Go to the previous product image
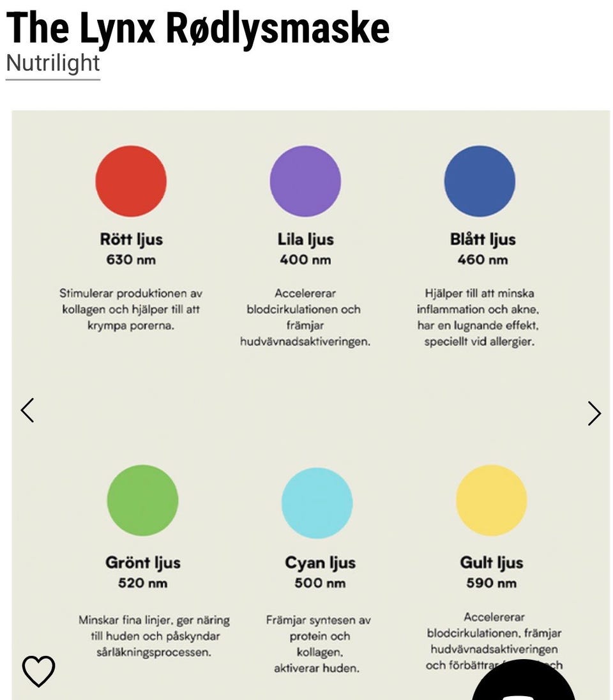The image size is (613, 700). pos(27,410)
